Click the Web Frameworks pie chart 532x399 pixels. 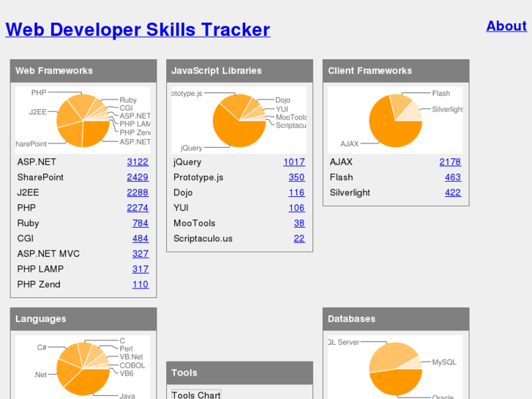83,120
